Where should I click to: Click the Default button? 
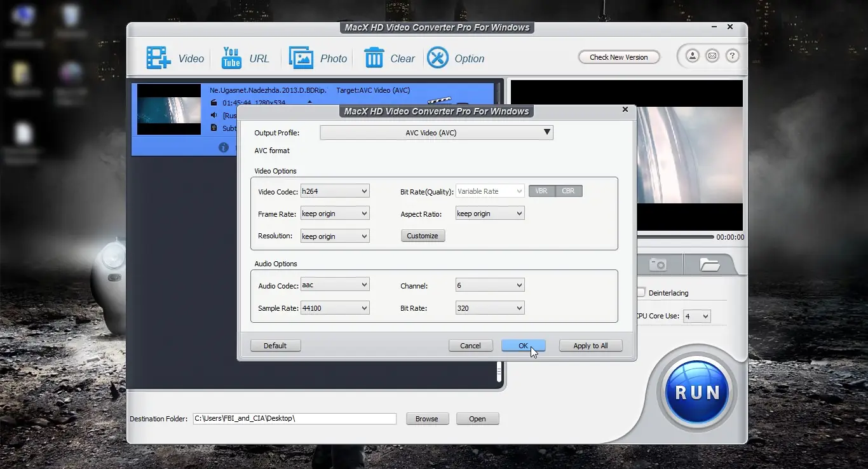(275, 346)
